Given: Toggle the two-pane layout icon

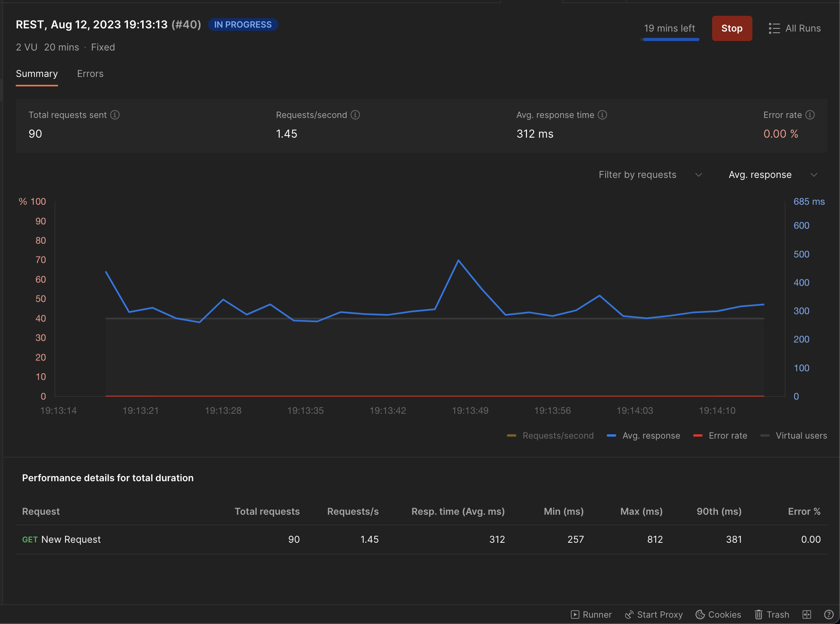Looking at the screenshot, I should tap(807, 615).
